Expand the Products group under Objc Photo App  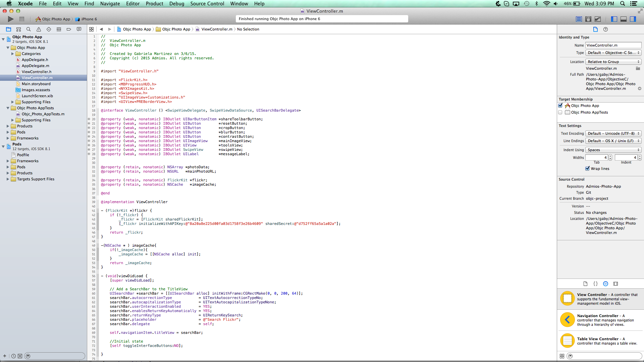click(x=8, y=126)
